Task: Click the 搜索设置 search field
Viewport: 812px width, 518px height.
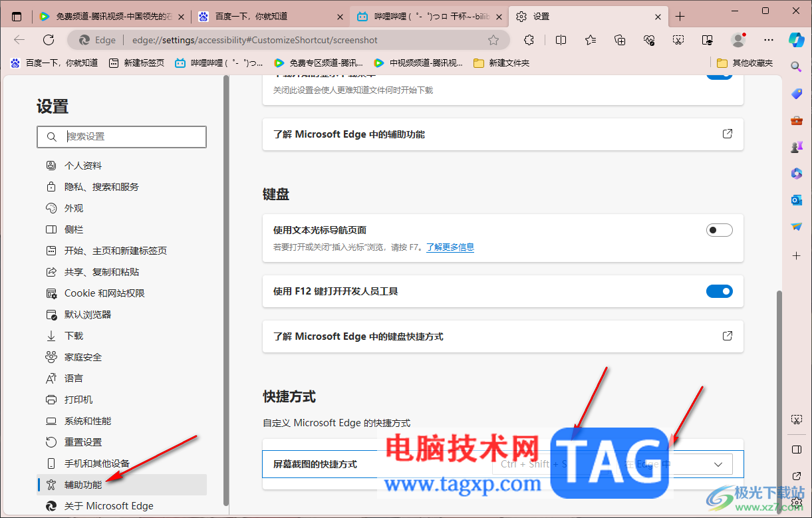Action: pos(122,136)
